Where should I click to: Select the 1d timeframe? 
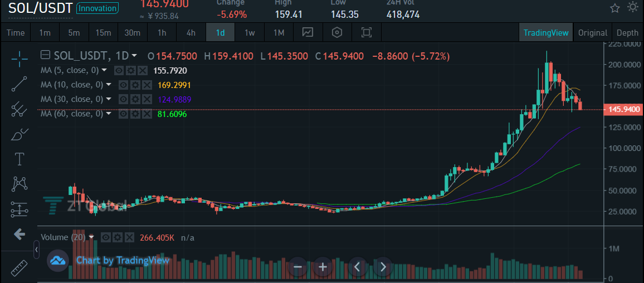click(x=220, y=32)
